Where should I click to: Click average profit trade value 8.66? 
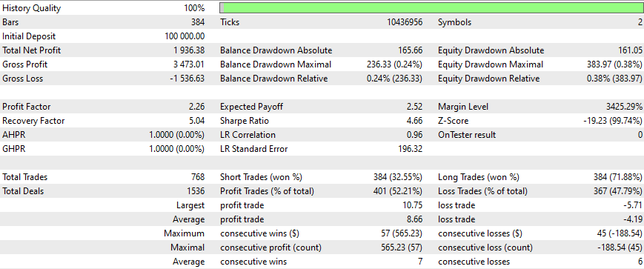coord(415,219)
